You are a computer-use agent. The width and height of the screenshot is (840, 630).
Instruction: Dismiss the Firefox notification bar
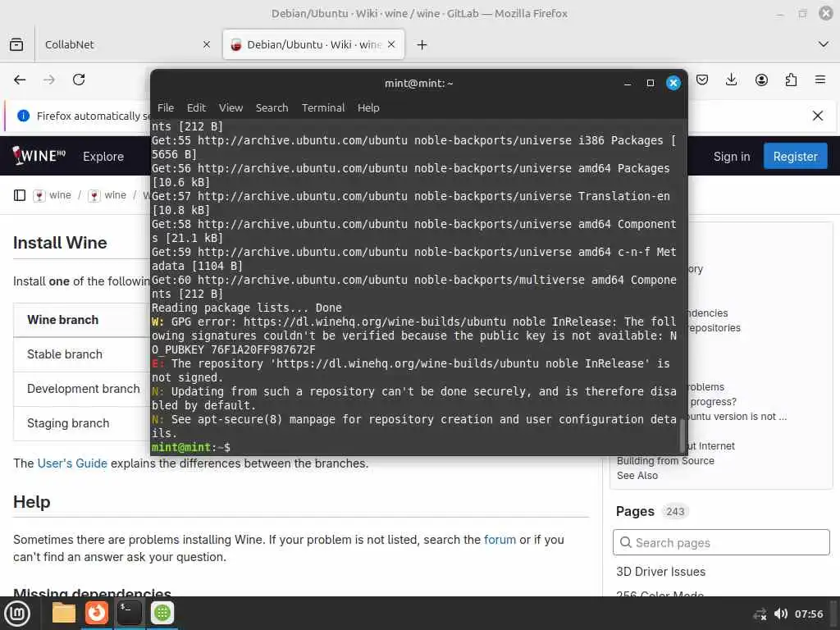click(x=818, y=116)
